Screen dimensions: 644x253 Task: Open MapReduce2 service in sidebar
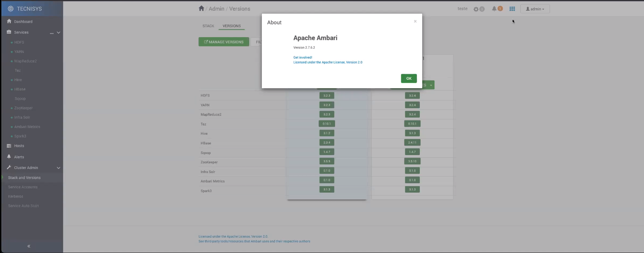click(x=25, y=61)
